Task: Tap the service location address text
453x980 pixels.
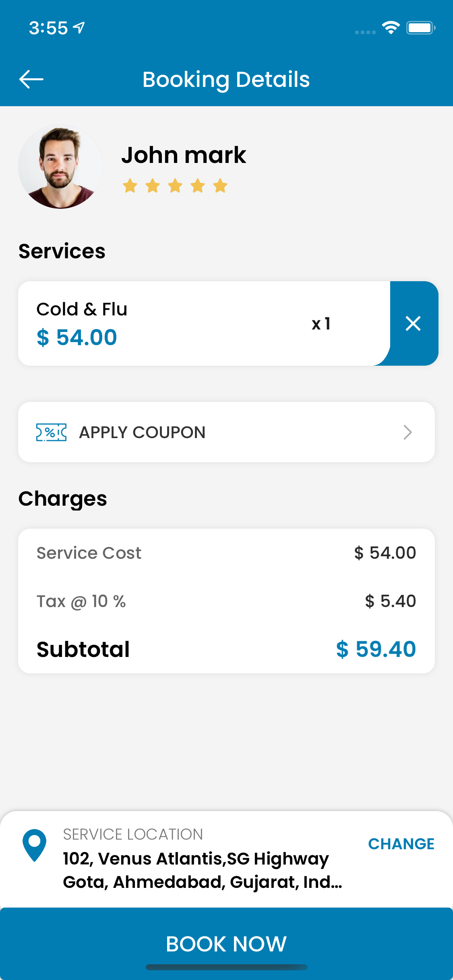Action: click(x=203, y=870)
